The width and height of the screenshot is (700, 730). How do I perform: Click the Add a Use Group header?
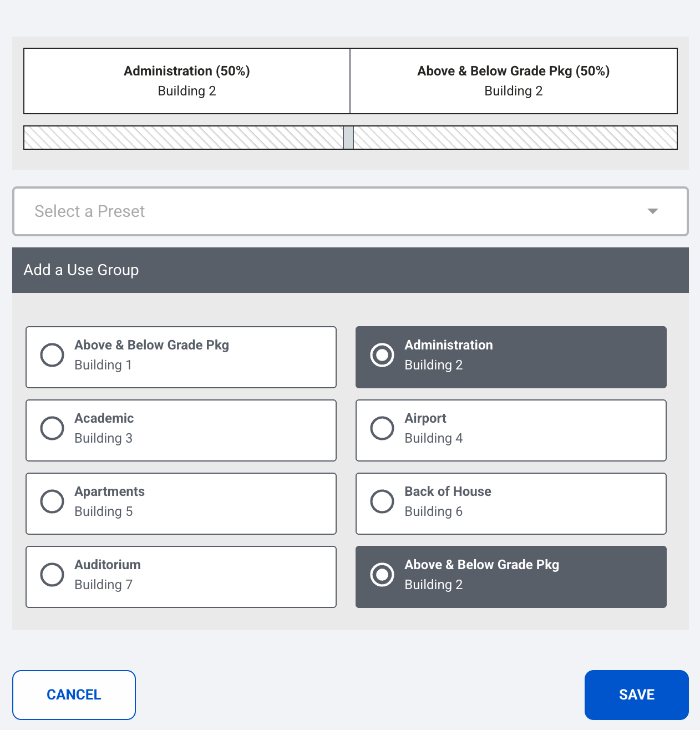coord(350,270)
